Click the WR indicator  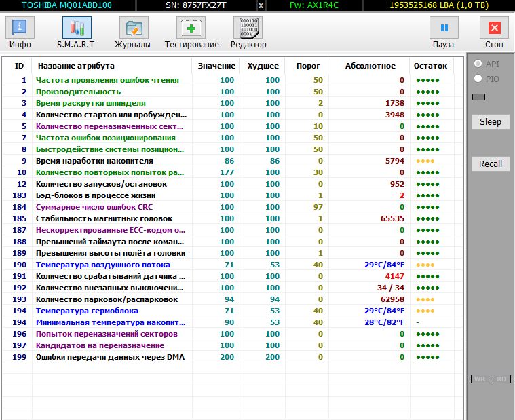coord(480,379)
